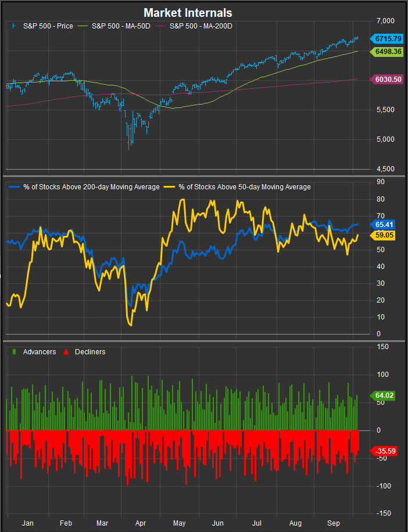Click the S&P 500 Price legend marker
The width and height of the screenshot is (408, 532).
click(x=14, y=26)
